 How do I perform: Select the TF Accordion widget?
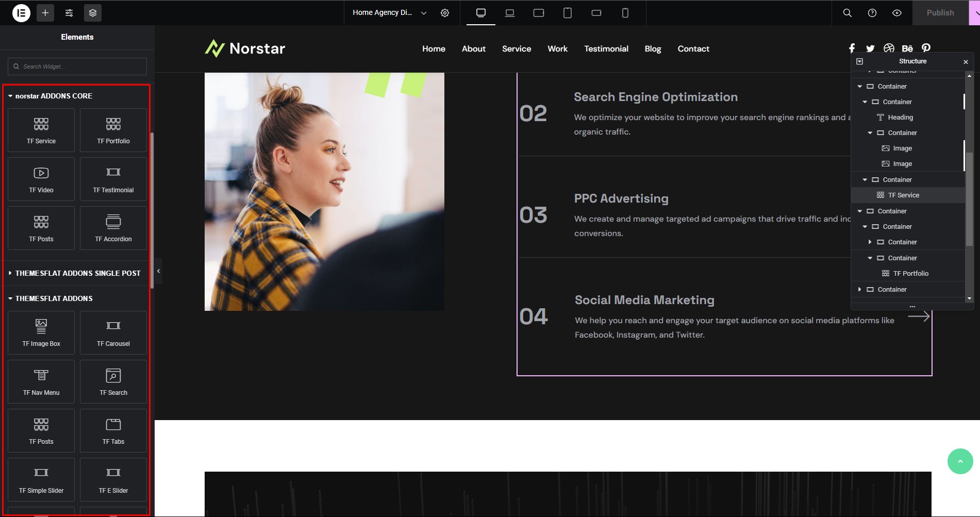[113, 228]
